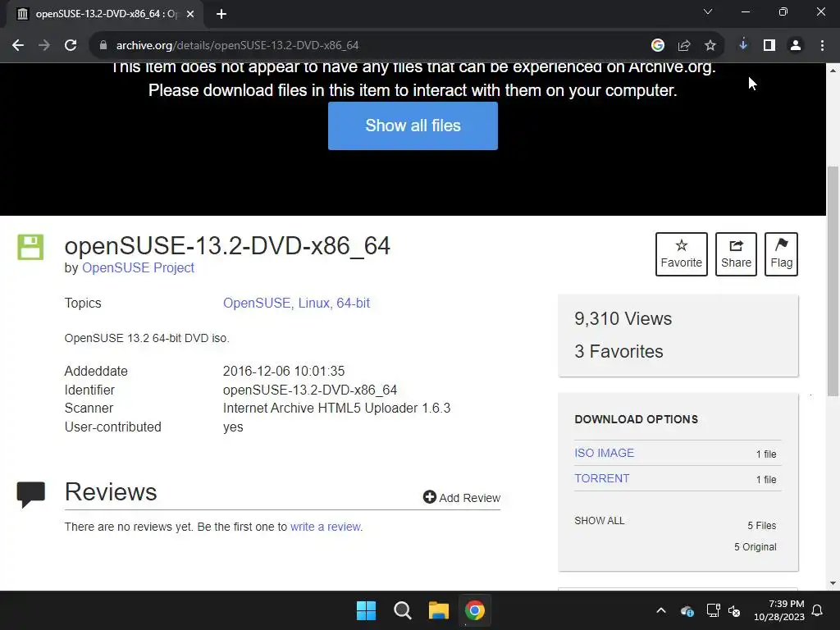Viewport: 840px width, 630px height.
Task: Open Chrome downloads arrow icon
Action: point(743,45)
